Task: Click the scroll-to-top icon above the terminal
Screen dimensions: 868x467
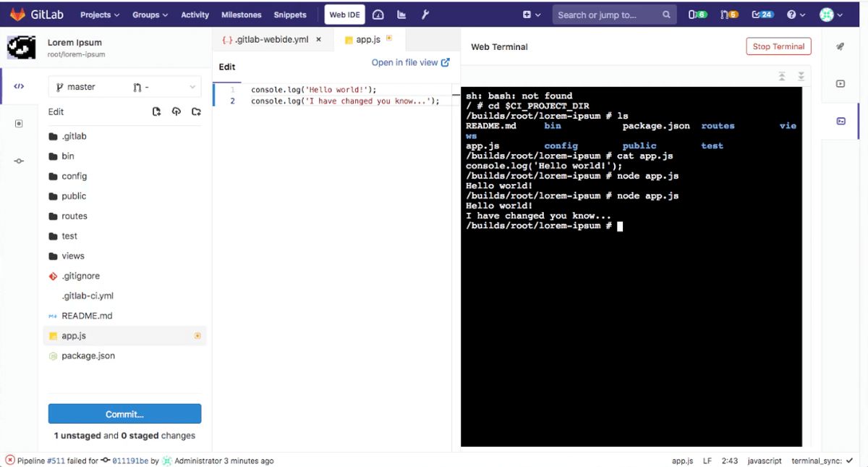Action: (x=781, y=75)
